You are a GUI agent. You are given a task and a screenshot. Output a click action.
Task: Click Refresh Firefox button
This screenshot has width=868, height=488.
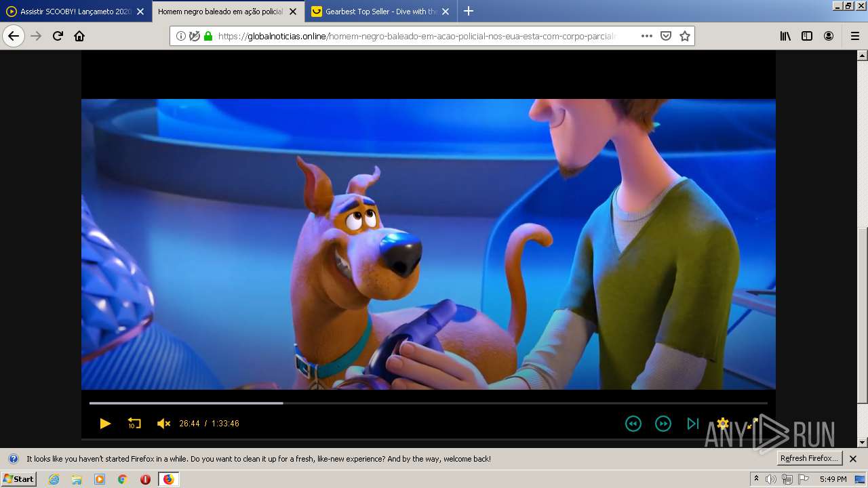pos(809,458)
